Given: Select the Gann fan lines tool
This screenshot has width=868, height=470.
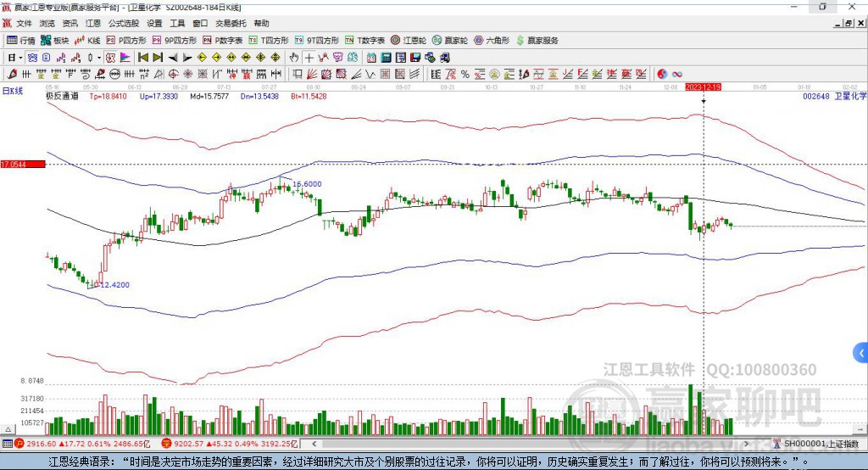Looking at the screenshot, I should 312,74.
